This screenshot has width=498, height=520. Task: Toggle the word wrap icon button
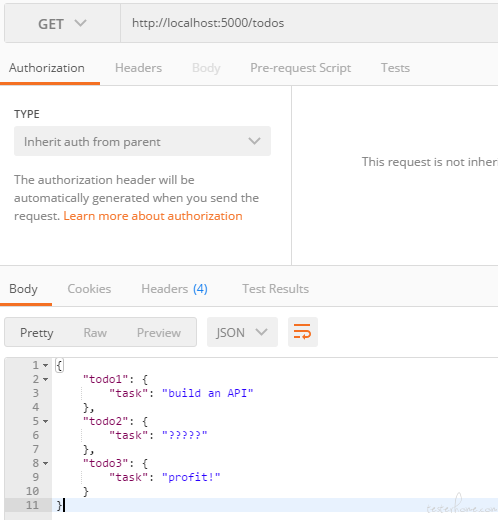coord(303,332)
